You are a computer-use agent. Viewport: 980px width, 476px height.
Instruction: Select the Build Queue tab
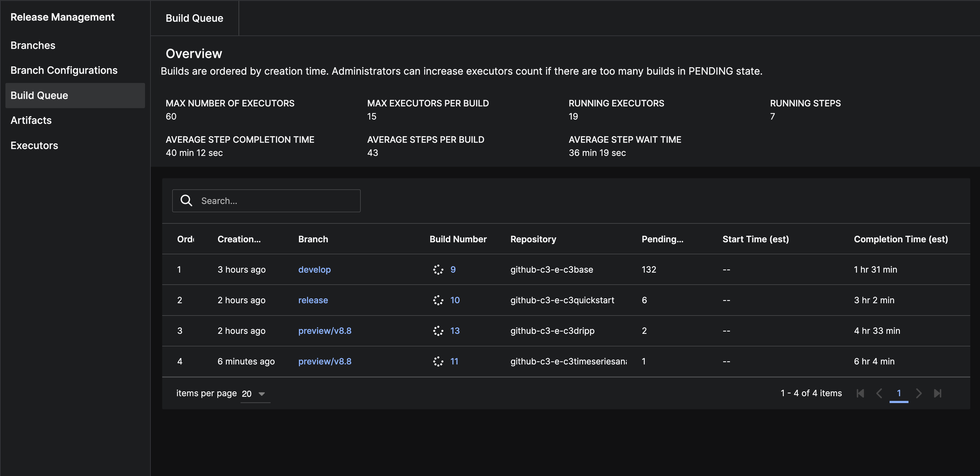[194, 18]
